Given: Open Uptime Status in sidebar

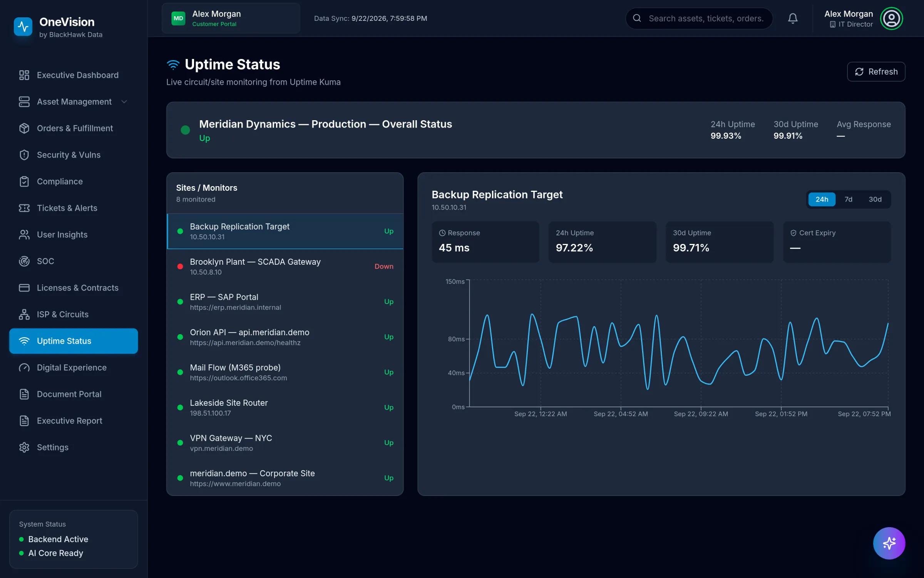Looking at the screenshot, I should tap(74, 341).
